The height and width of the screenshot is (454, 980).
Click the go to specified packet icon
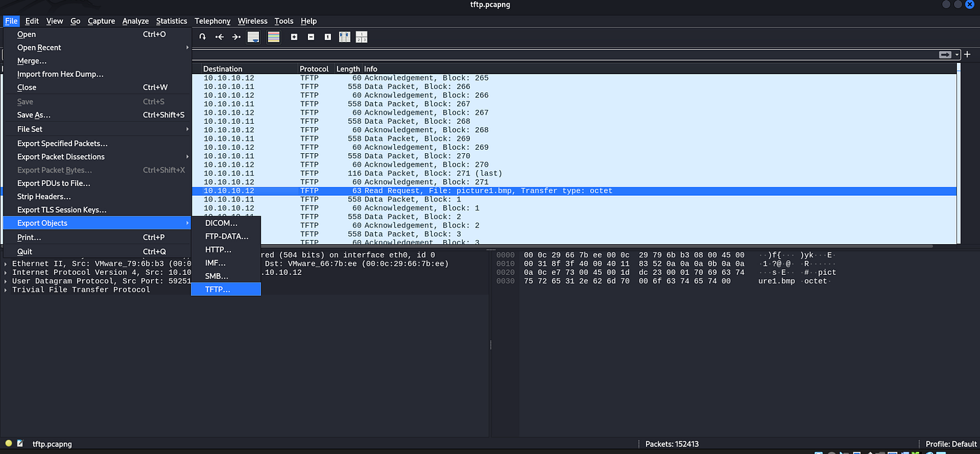coord(202,36)
